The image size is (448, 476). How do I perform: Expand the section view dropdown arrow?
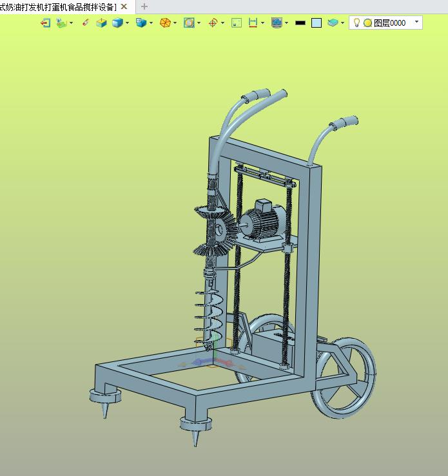(x=199, y=23)
